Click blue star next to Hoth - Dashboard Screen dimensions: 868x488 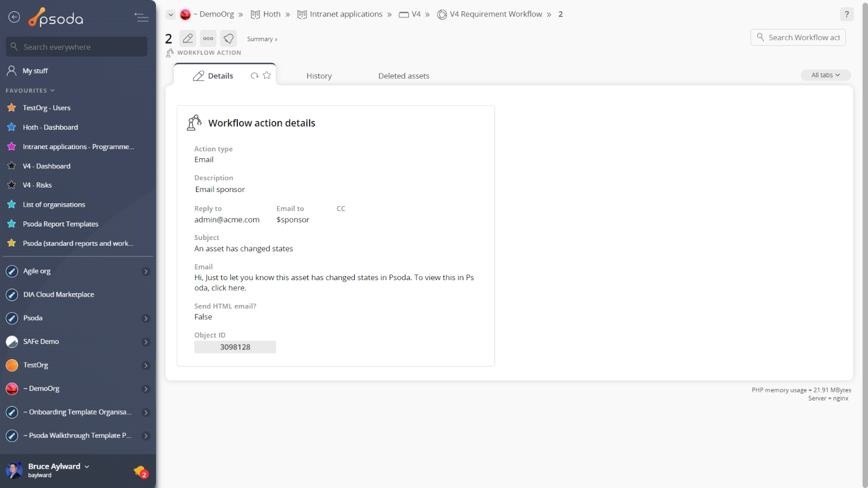pos(11,127)
